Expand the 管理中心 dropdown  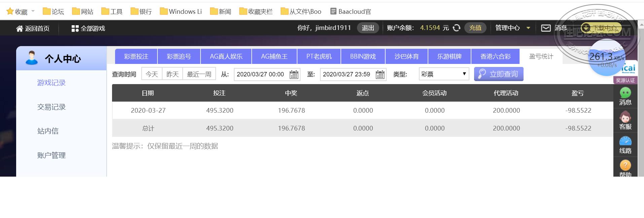[x=513, y=28]
